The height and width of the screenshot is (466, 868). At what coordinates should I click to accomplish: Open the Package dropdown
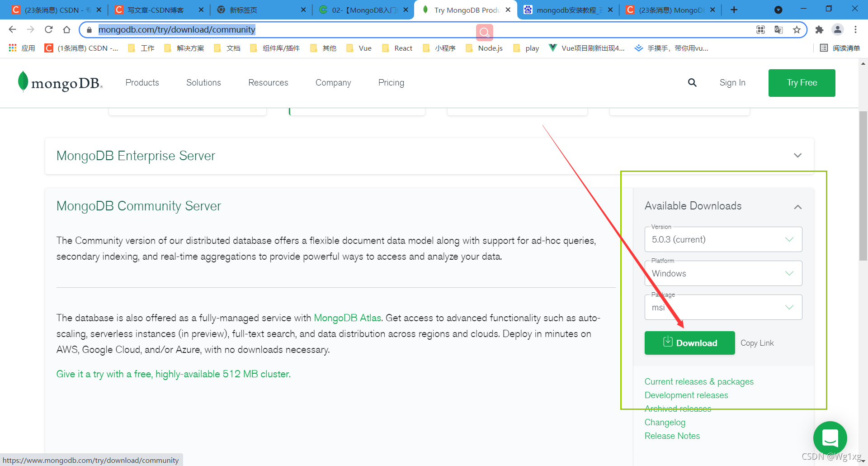click(x=723, y=307)
